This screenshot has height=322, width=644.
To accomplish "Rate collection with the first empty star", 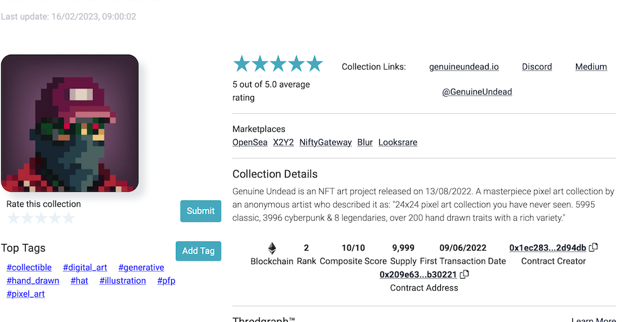I will (x=13, y=218).
